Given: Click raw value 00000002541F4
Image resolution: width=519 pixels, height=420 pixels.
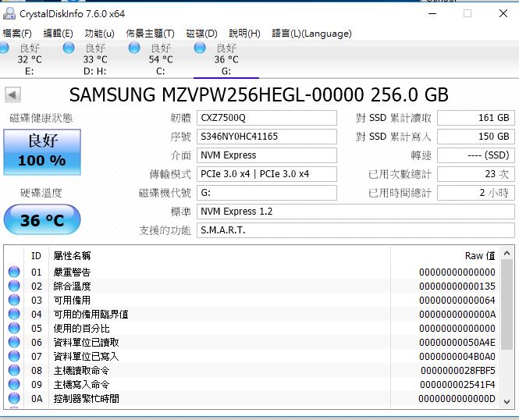Looking at the screenshot, I should click(x=457, y=385).
